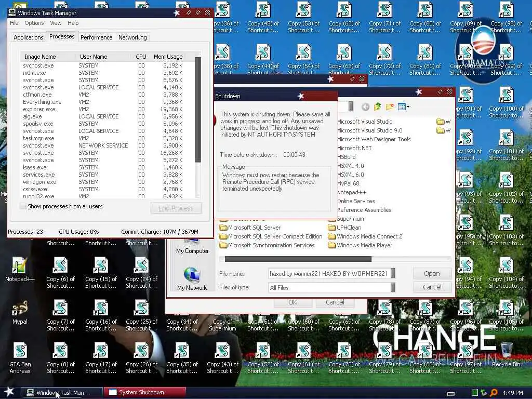Click the network tray icon

[484, 393]
